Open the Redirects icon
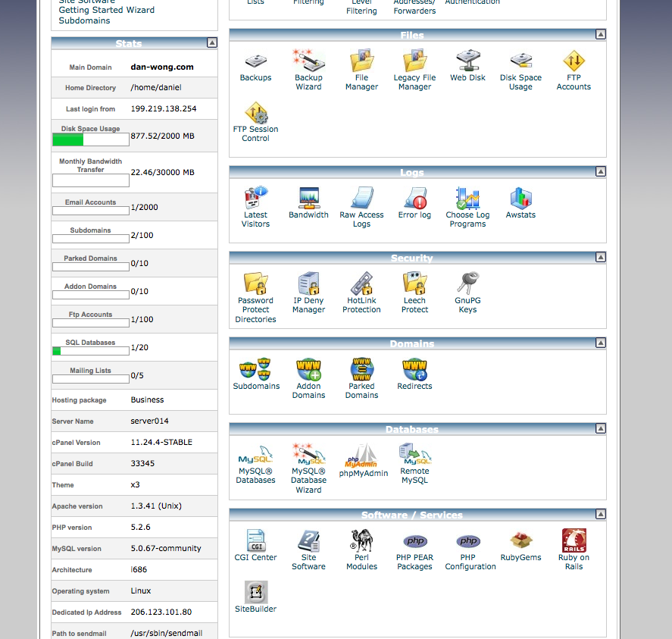672x639 pixels. click(414, 370)
